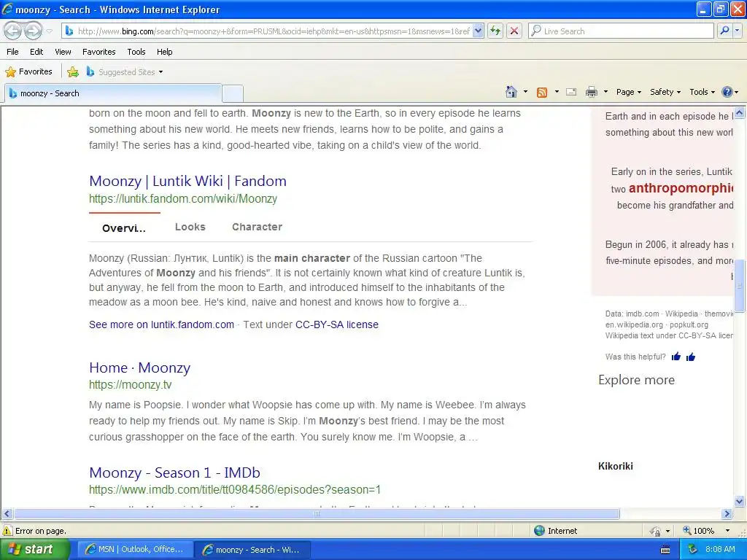Select the moonzy - Search tab
747x560 pixels.
click(112, 93)
